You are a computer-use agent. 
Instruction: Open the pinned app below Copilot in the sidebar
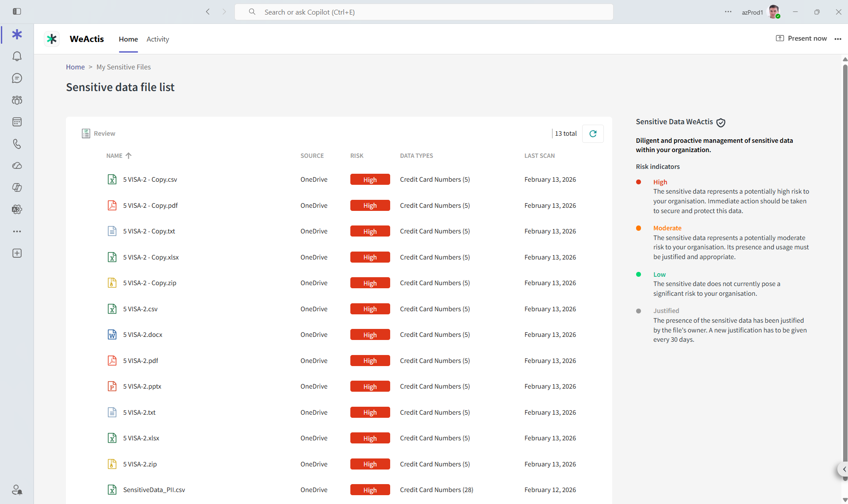coord(17,210)
